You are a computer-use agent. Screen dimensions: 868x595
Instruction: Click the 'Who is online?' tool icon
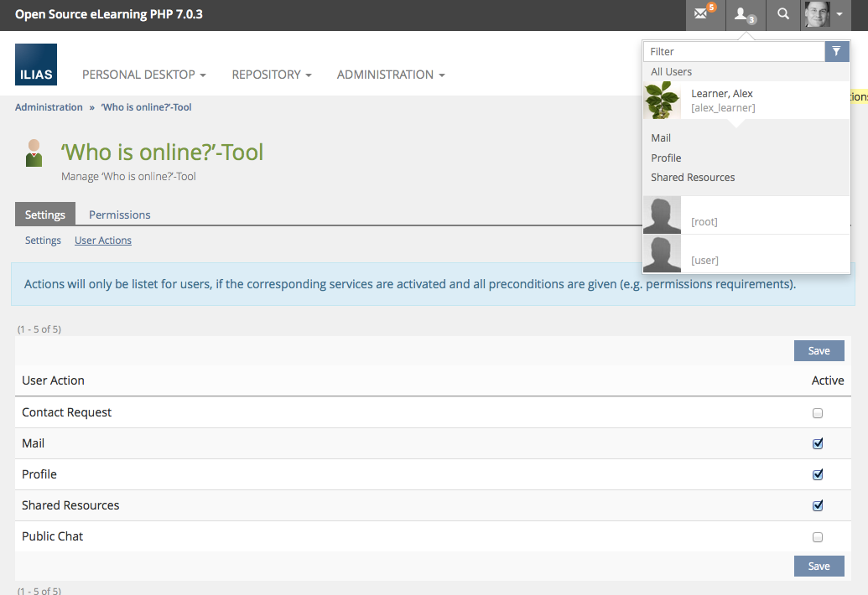pos(34,153)
